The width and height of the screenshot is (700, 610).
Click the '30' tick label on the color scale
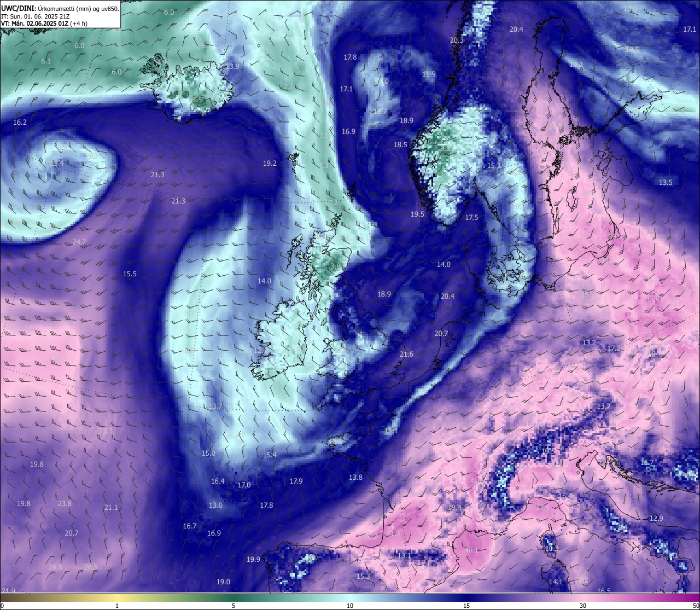click(583, 606)
